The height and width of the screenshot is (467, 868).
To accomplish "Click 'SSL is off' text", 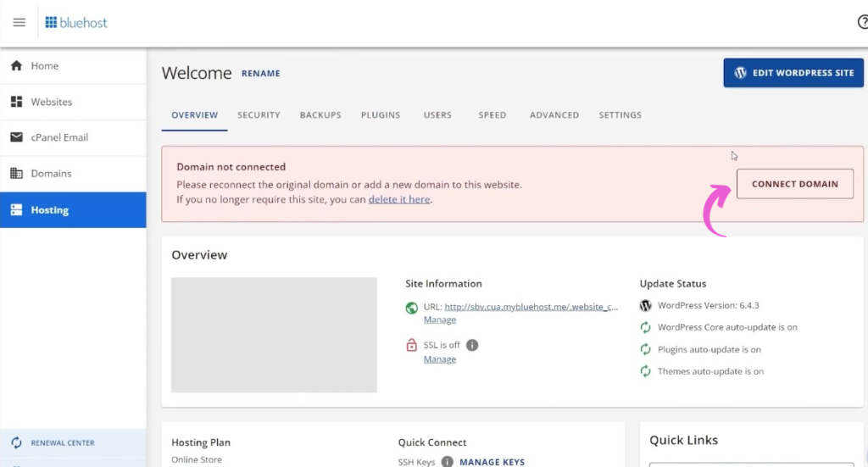I will [441, 345].
